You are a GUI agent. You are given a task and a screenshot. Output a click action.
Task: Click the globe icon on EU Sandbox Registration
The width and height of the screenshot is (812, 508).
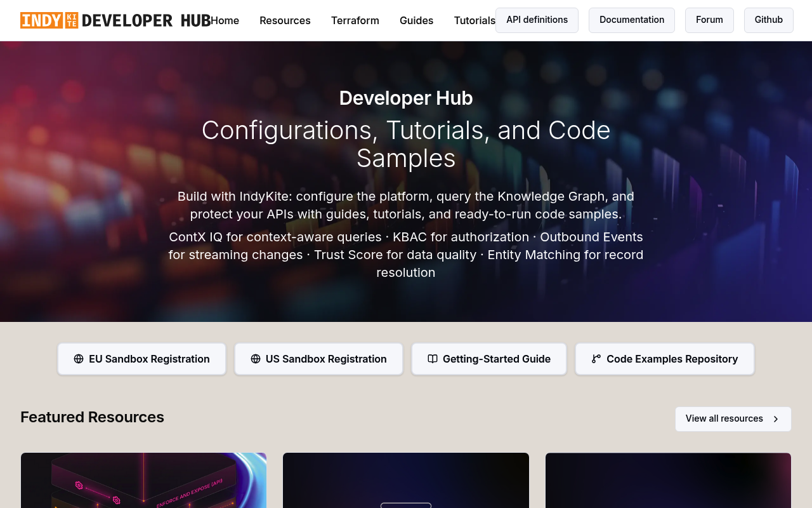point(79,359)
